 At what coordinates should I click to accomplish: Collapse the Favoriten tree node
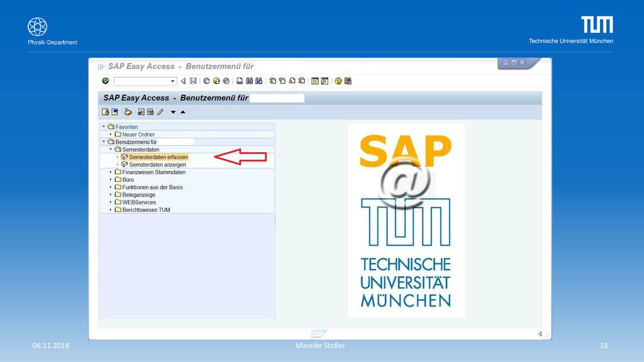[x=104, y=127]
